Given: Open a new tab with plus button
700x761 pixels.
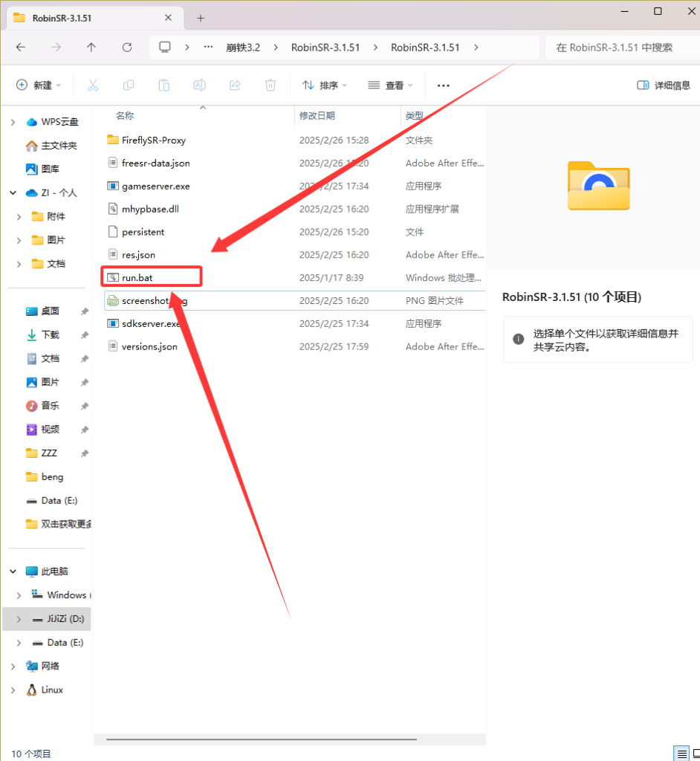Looking at the screenshot, I should pyautogui.click(x=201, y=18).
